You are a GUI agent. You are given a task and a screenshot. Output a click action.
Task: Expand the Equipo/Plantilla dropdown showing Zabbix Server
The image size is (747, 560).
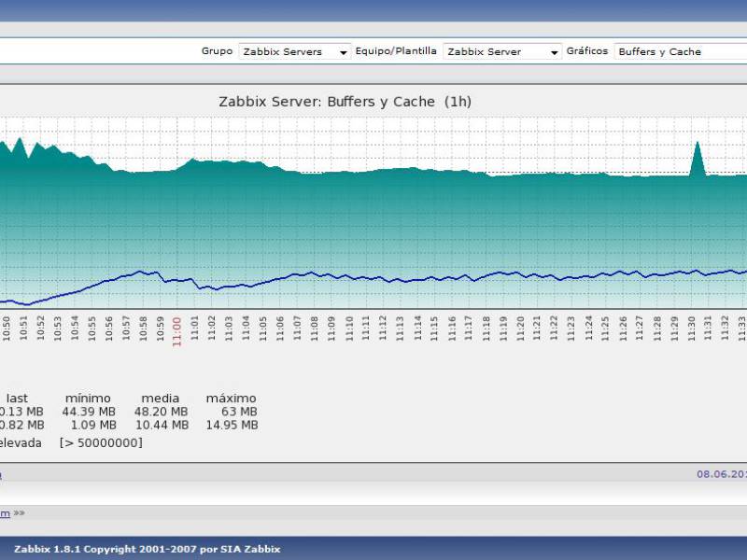[502, 52]
